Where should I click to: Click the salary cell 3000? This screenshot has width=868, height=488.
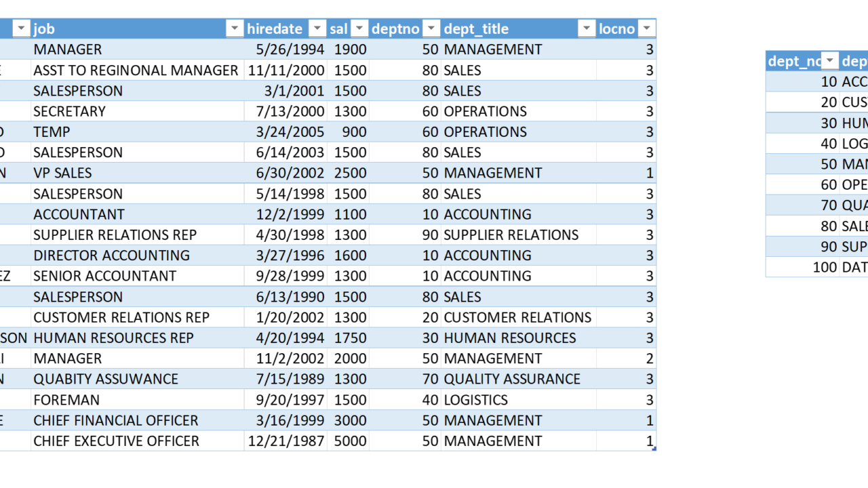[348, 420]
